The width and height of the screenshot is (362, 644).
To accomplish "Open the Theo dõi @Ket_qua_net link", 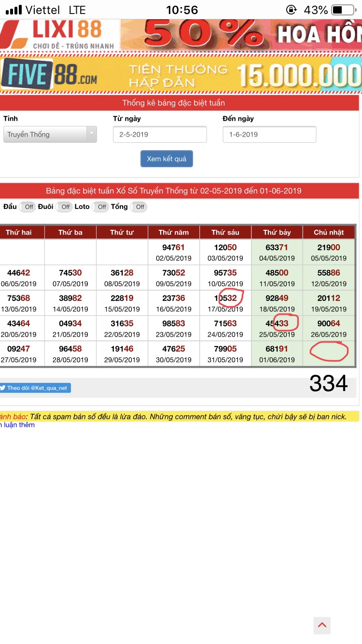I will (36, 388).
